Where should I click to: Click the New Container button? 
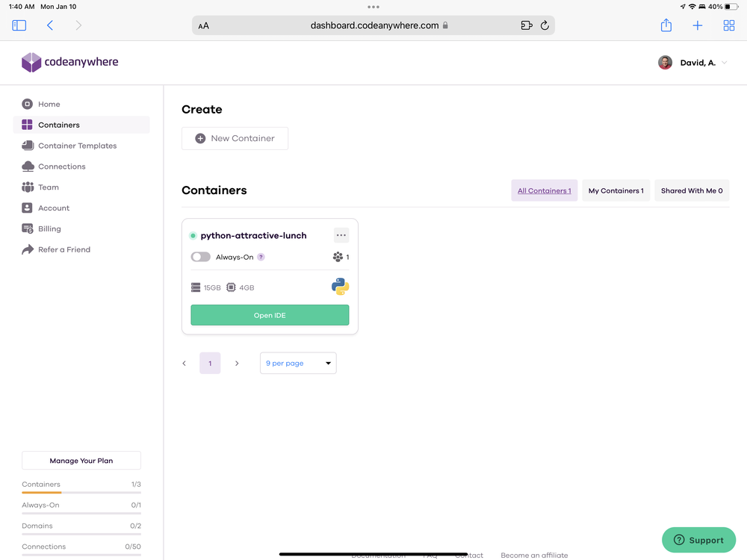(235, 138)
